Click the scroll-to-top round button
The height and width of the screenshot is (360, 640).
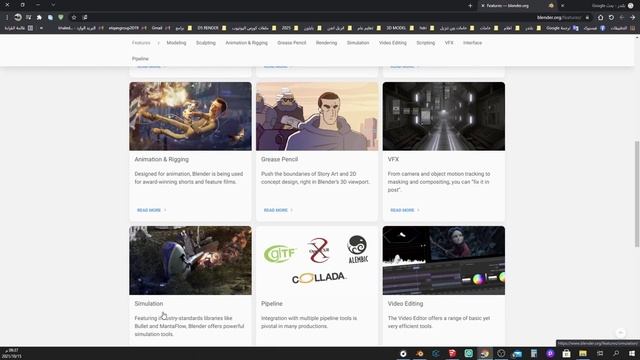[620, 333]
